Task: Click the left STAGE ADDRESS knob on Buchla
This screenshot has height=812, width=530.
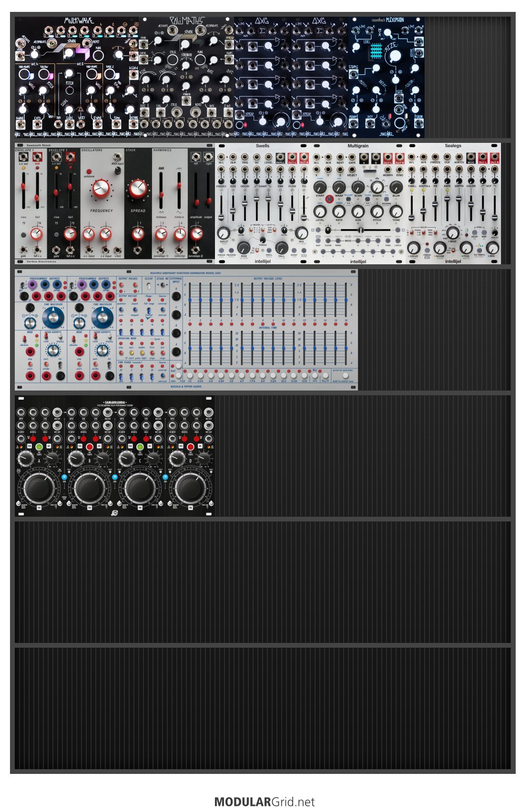Action: pyautogui.click(x=53, y=351)
